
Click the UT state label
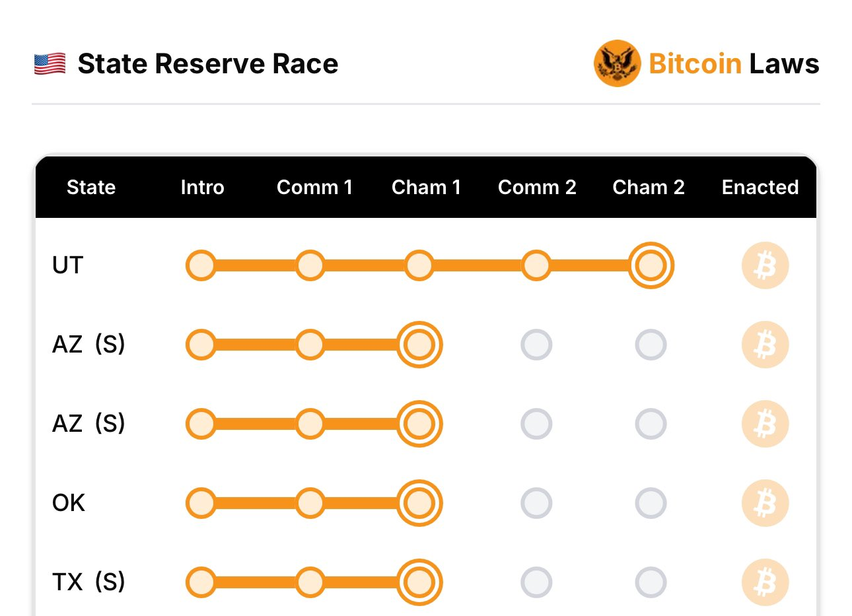67,265
